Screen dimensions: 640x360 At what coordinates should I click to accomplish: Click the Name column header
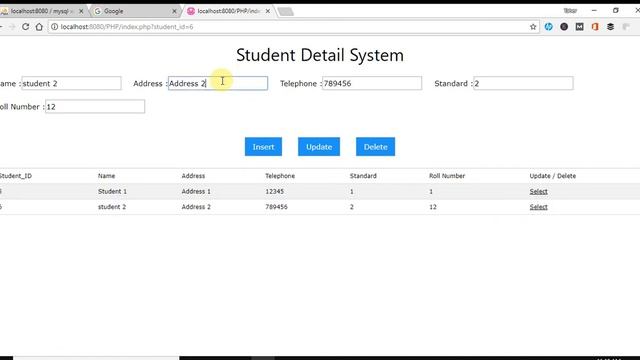(x=107, y=176)
